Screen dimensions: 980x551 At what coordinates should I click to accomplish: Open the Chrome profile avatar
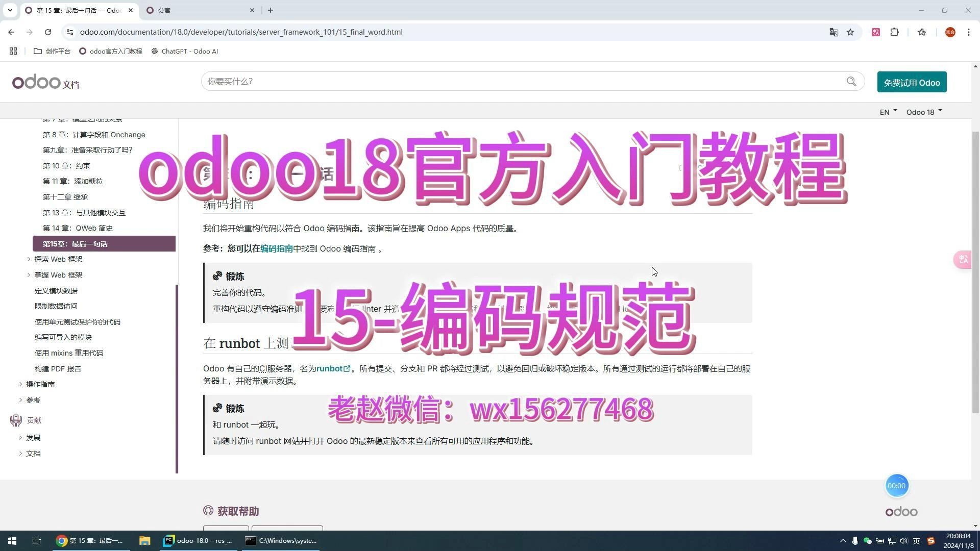coord(950,32)
